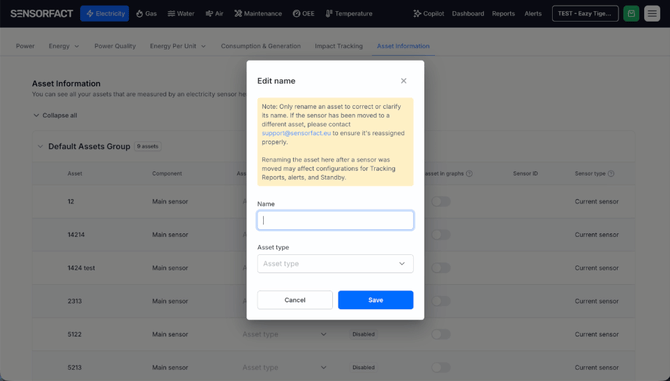Open Asset type dropdown for asset 5213
The image size is (670, 381).
(284, 367)
